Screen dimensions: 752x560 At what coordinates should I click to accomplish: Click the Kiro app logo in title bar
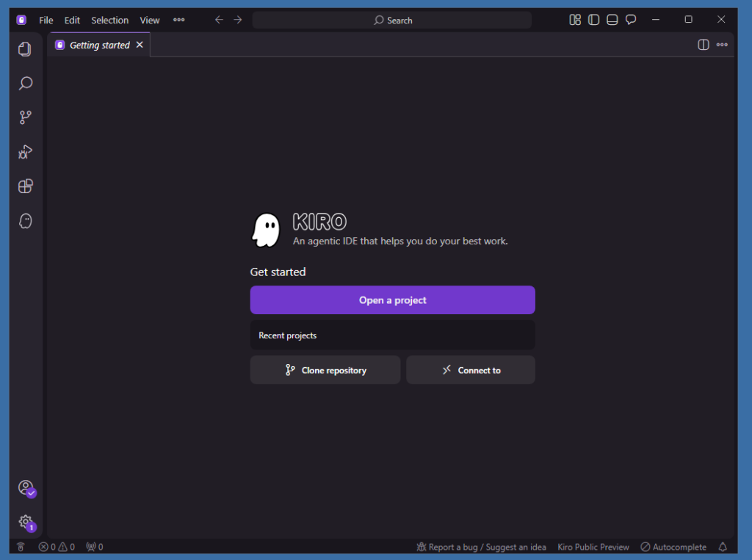point(21,20)
